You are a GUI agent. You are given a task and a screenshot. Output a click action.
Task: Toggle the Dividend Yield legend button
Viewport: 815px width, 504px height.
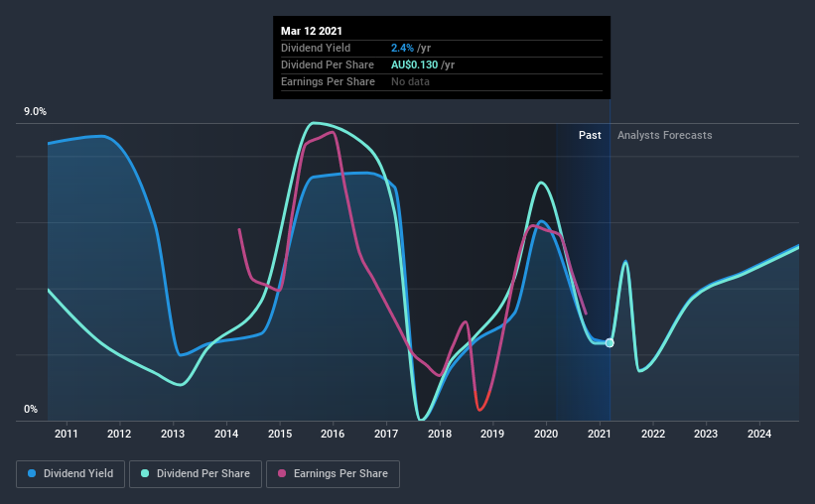pos(70,474)
